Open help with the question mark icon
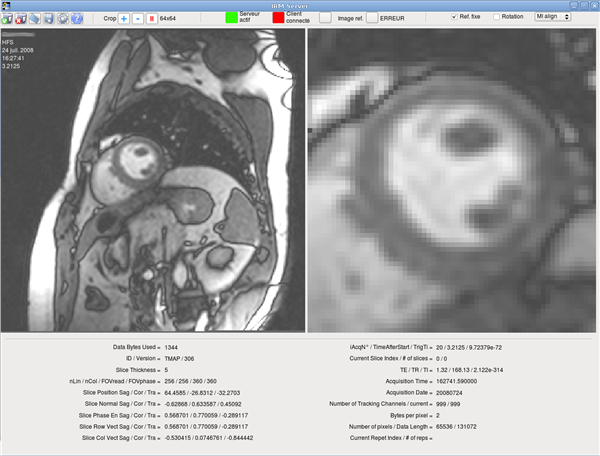 pos(77,18)
